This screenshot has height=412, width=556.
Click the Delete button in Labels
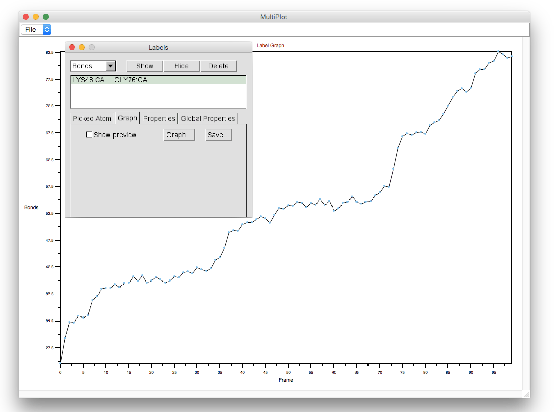[x=218, y=66]
